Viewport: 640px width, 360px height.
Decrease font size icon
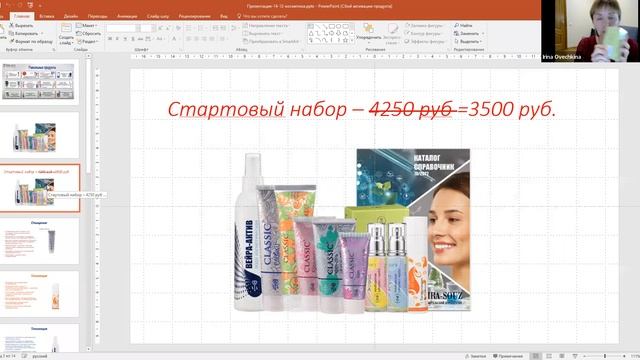pyautogui.click(x=168, y=28)
